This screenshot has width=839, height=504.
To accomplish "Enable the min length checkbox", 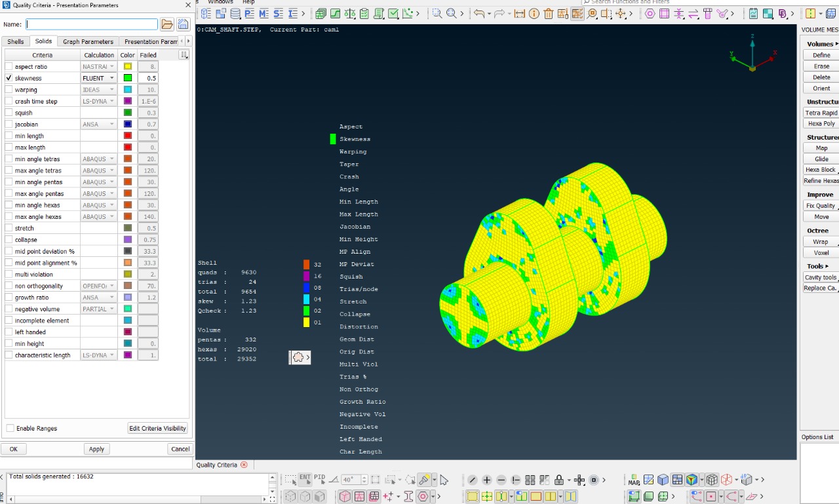I will click(x=9, y=136).
